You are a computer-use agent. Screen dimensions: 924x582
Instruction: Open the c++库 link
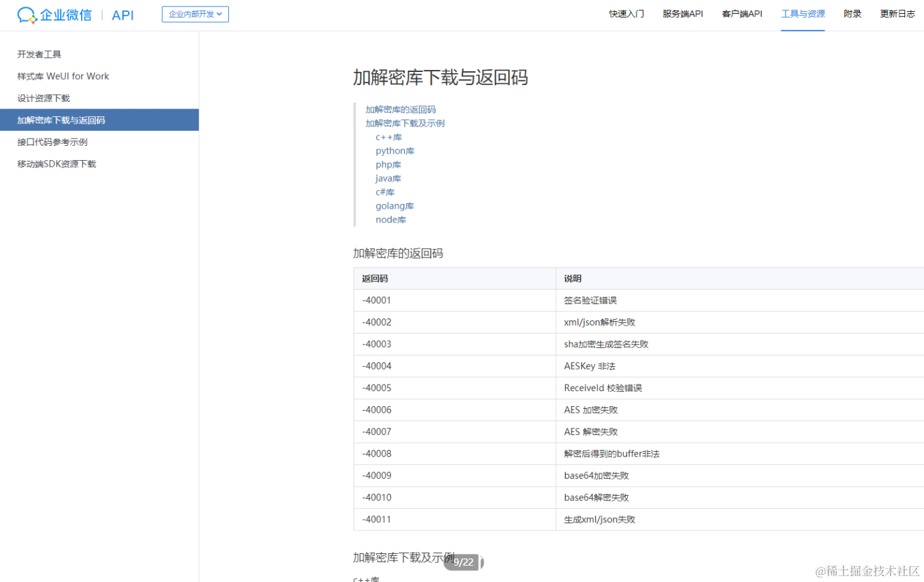[388, 137]
